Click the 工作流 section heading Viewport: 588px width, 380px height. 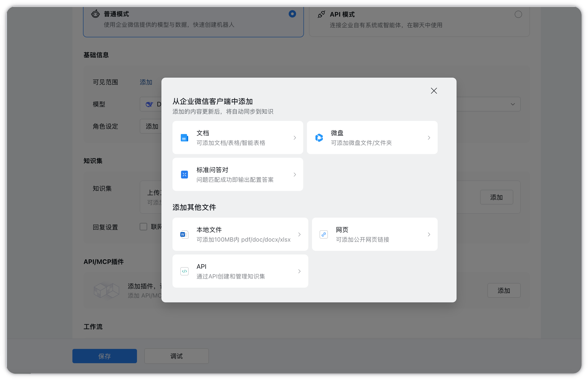[93, 327]
